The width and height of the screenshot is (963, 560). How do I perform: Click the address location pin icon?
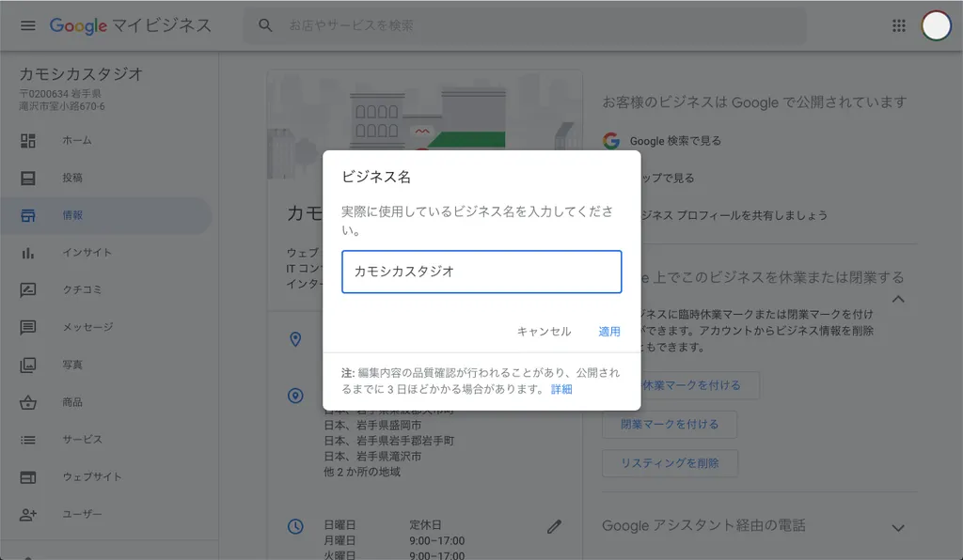tap(295, 339)
